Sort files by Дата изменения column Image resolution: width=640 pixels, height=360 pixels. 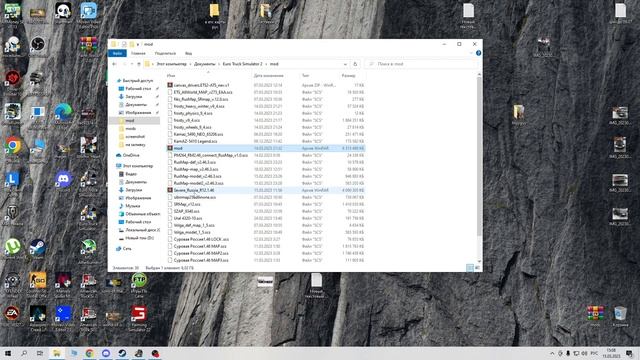(268, 76)
